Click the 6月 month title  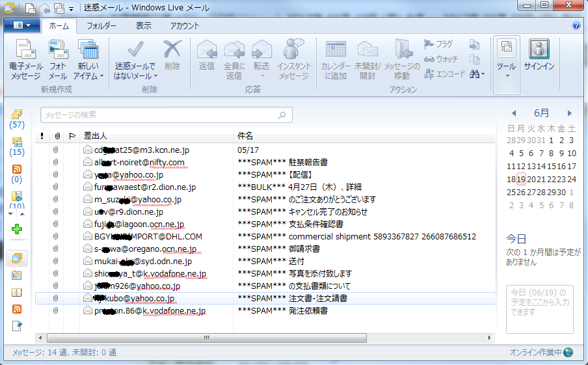(x=542, y=113)
